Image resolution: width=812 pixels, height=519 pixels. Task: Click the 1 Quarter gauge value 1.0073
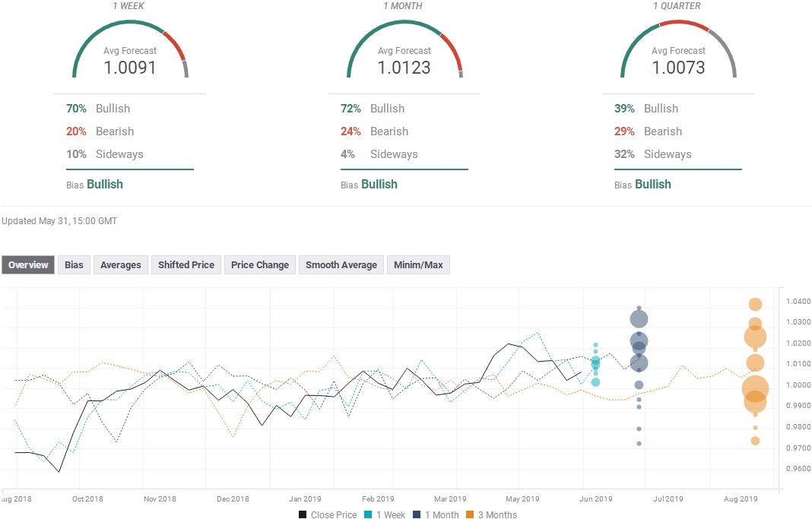point(678,68)
